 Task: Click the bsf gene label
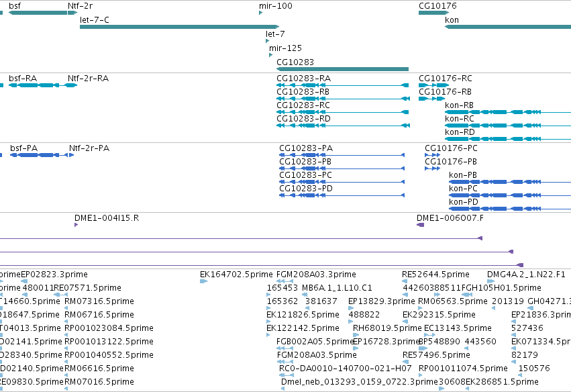coord(15,6)
